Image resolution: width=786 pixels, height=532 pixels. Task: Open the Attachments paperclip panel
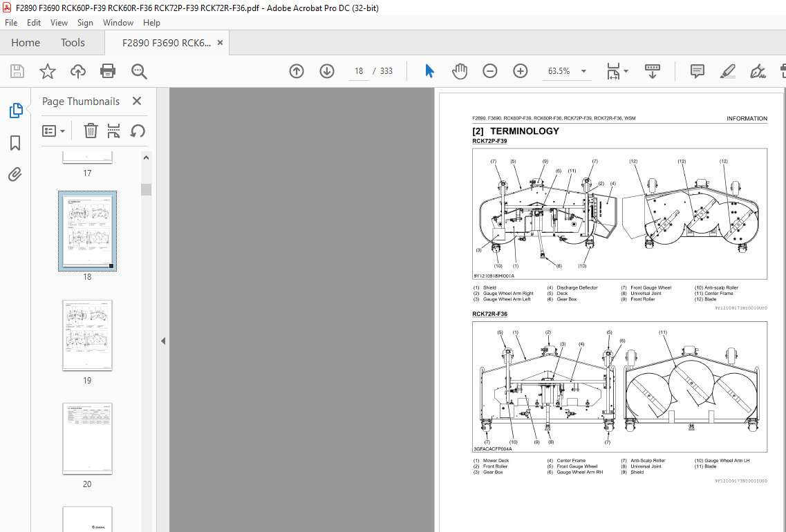[x=15, y=174]
